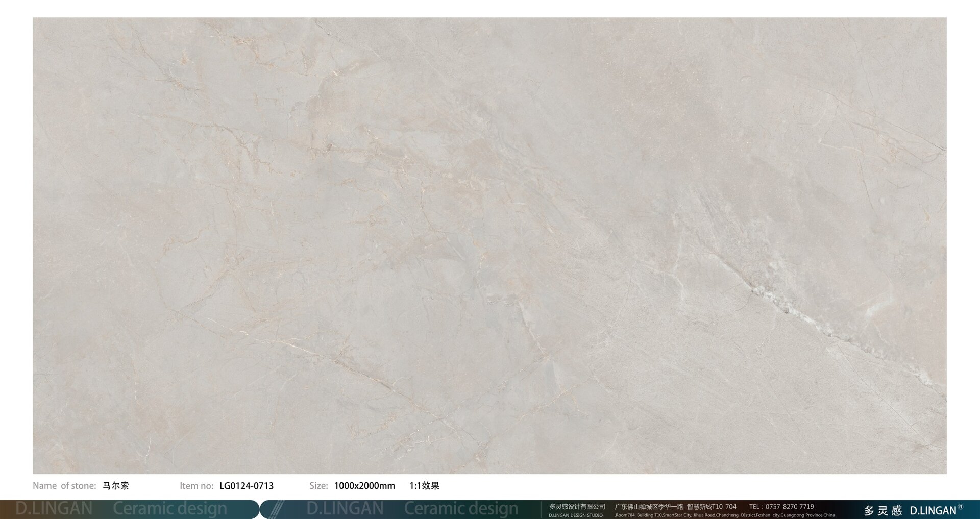Click the marble tile sample image
980x519 pixels.
(x=489, y=245)
